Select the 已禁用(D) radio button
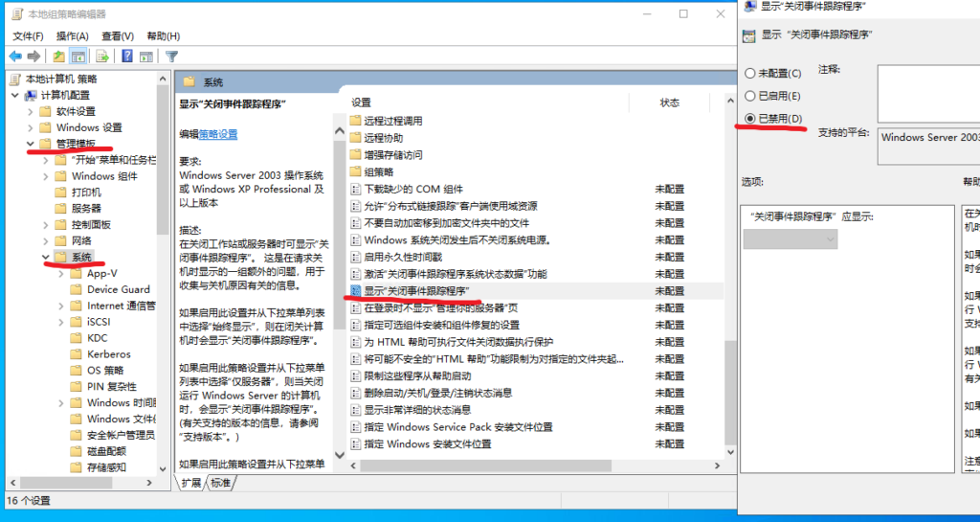 [x=750, y=118]
